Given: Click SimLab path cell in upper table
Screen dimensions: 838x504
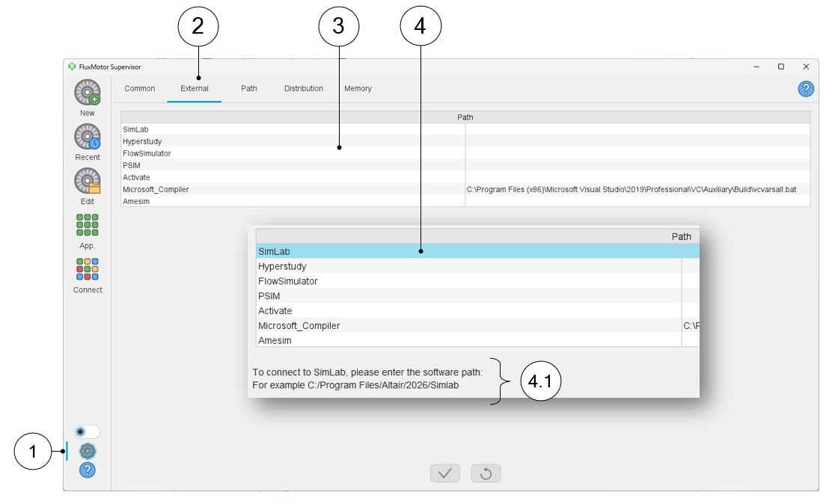Looking at the screenshot, I should [637, 129].
